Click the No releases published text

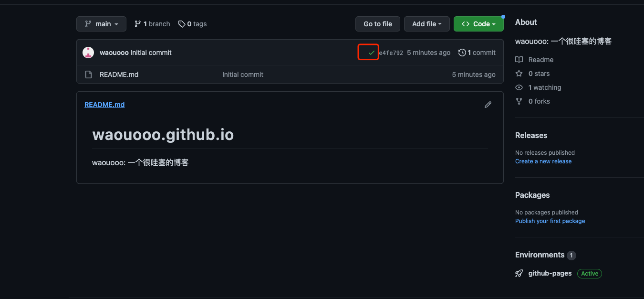[x=545, y=153]
